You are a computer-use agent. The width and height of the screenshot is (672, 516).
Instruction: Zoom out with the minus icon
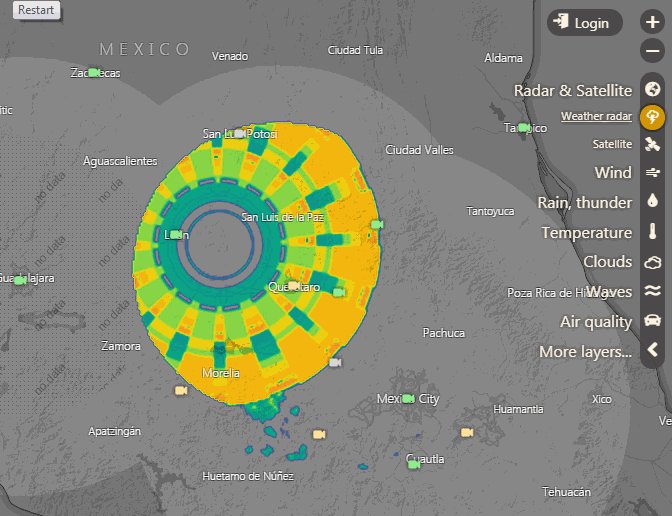(x=652, y=51)
